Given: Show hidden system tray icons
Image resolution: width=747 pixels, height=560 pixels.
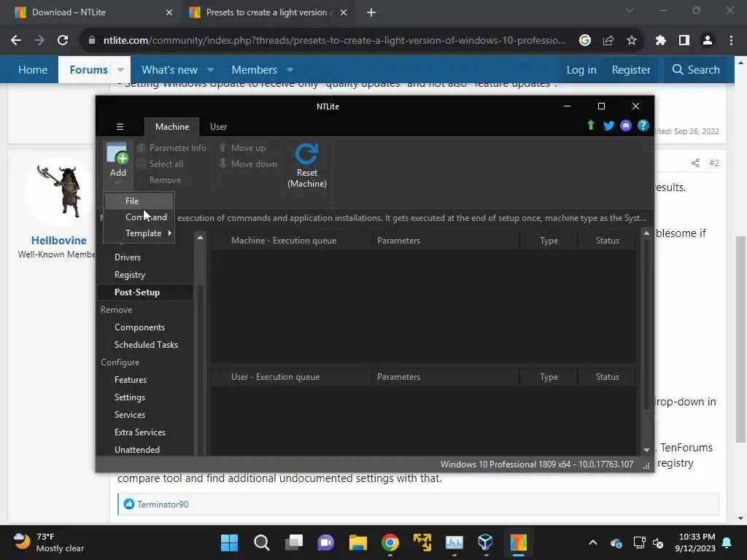Looking at the screenshot, I should click(x=592, y=542).
